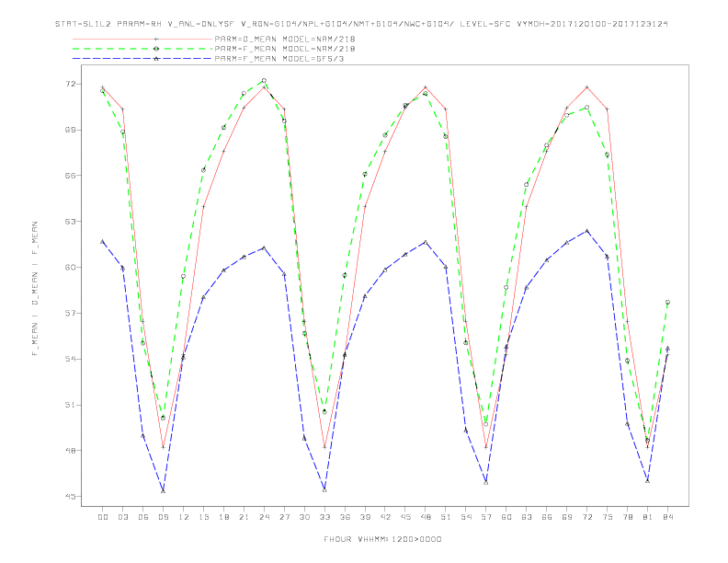Click the vertical axis label F_MEAN | O_MEAN | F_MEAN
Screen dimensions: 728x563
point(35,289)
